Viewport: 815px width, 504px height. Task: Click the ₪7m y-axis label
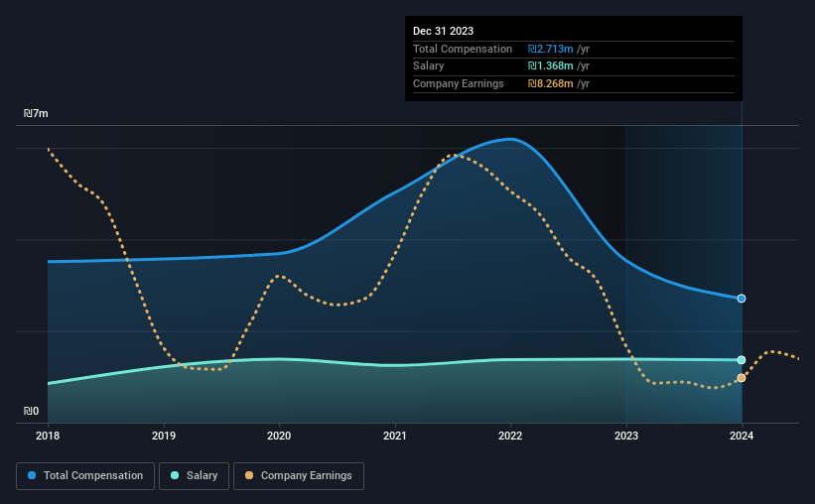coord(36,113)
